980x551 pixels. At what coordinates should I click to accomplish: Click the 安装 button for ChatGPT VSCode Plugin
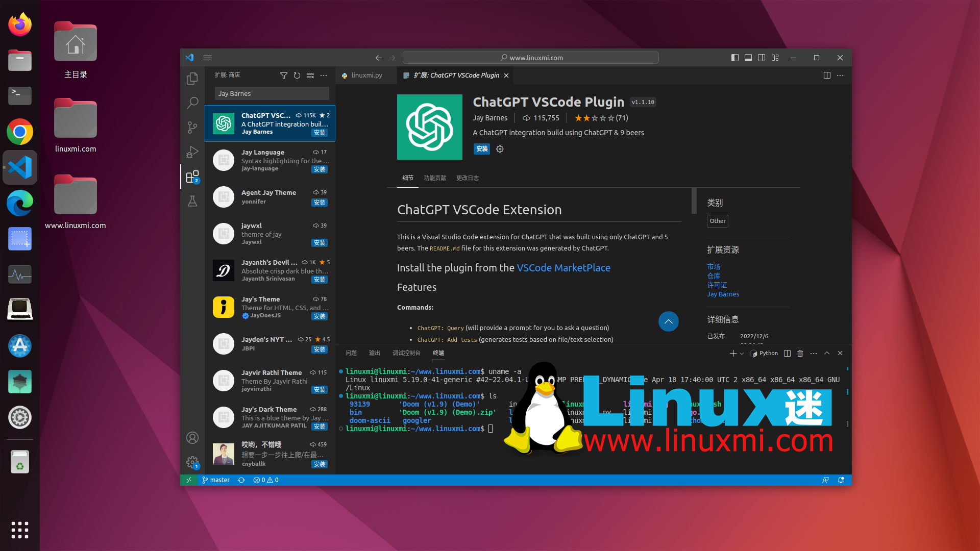(481, 149)
